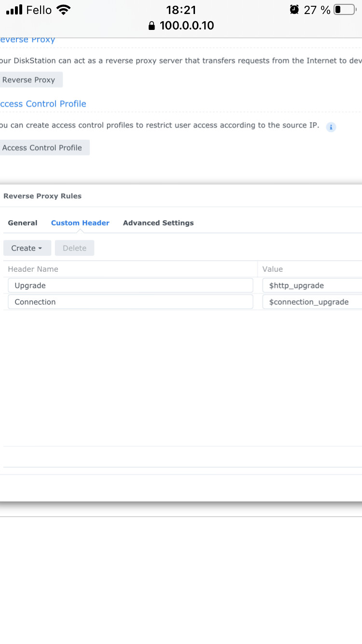This screenshot has height=644, width=362.
Task: Click the $http_upgrade value field
Action: [312, 285]
